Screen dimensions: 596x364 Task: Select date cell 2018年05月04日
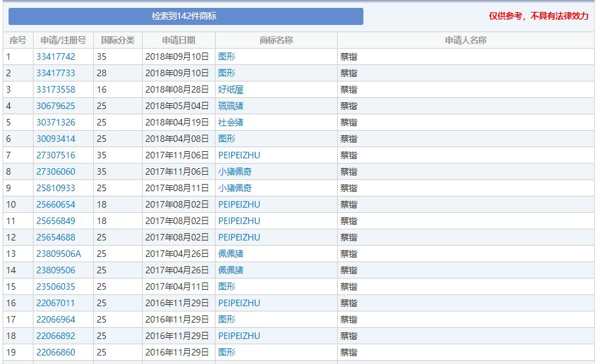tap(177, 106)
